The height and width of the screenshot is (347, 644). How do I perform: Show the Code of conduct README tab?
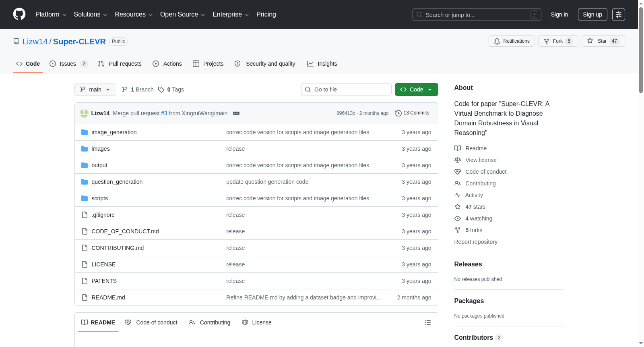click(x=151, y=322)
